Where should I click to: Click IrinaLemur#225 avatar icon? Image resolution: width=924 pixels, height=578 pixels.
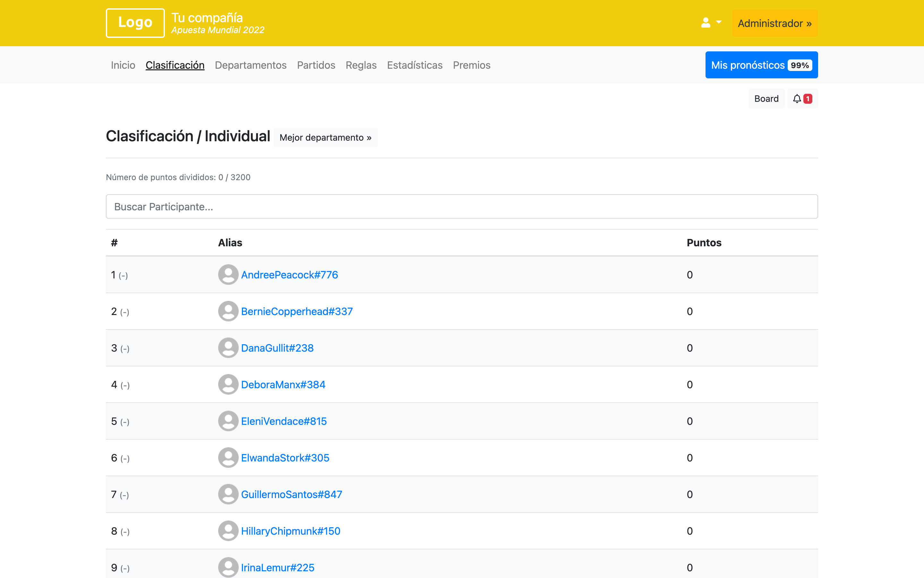coord(228,567)
